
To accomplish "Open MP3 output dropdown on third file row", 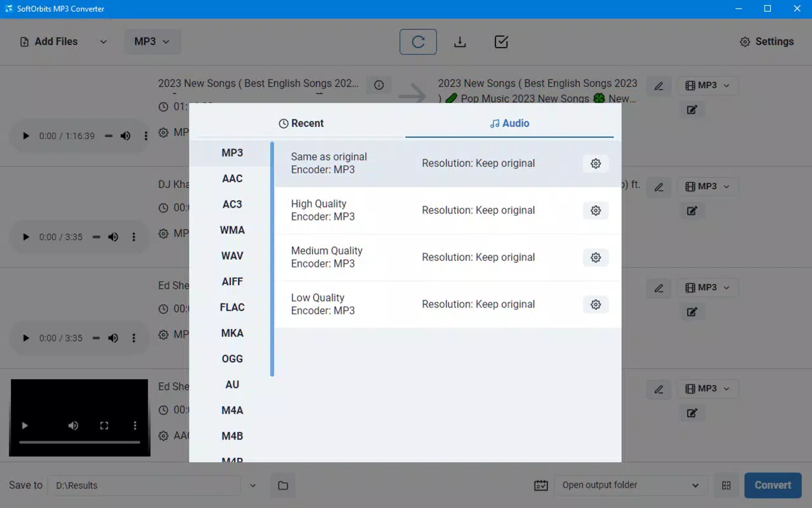I will pyautogui.click(x=707, y=288).
